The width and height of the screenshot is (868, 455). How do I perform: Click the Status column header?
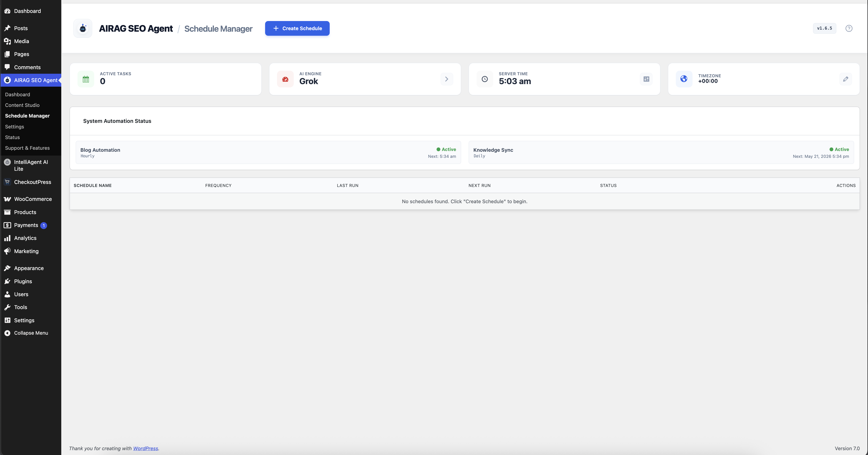coord(608,186)
